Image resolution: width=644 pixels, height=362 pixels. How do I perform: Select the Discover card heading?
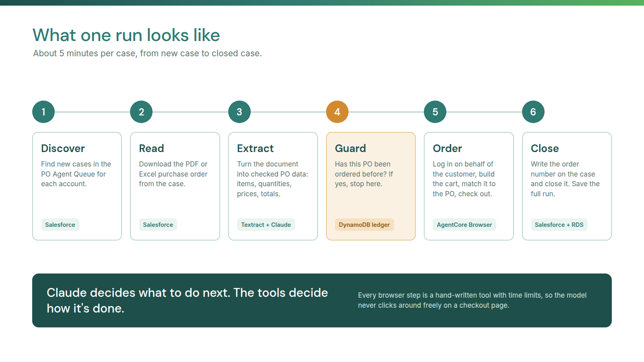pos(63,148)
